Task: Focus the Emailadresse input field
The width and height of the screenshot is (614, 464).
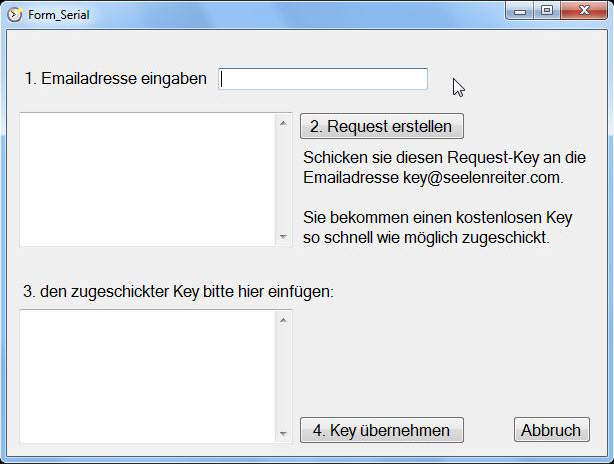Action: pyautogui.click(x=323, y=79)
